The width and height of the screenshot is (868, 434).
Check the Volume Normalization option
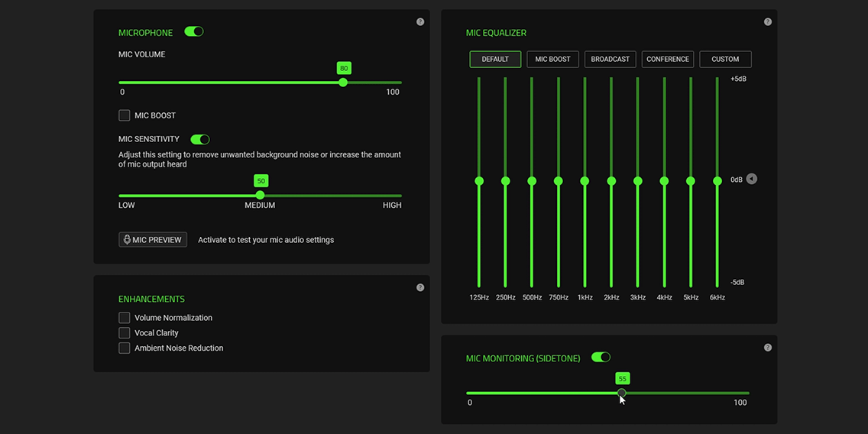tap(125, 318)
